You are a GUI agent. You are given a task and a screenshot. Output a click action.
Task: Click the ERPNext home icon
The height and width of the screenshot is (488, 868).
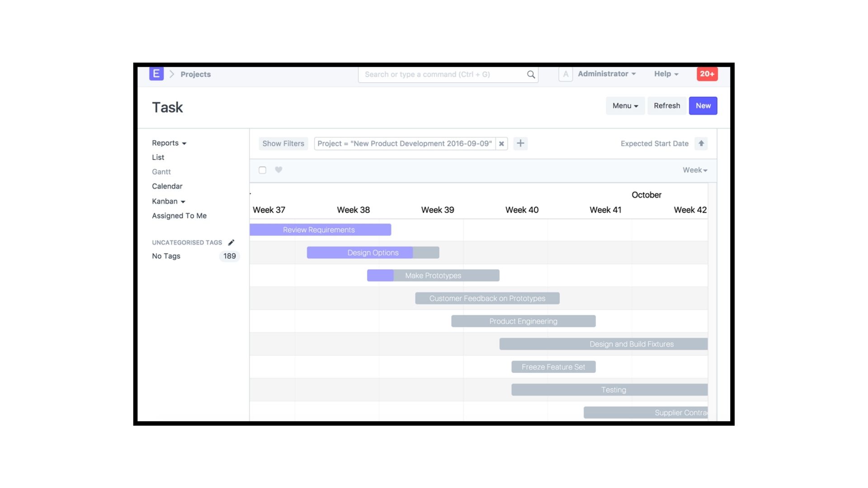156,74
